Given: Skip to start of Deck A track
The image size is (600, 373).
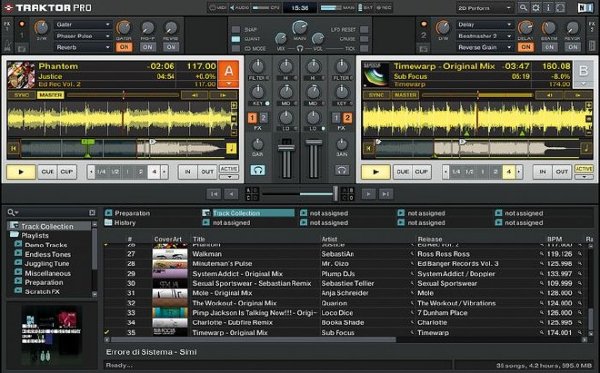Looking at the screenshot, I should click(14, 148).
